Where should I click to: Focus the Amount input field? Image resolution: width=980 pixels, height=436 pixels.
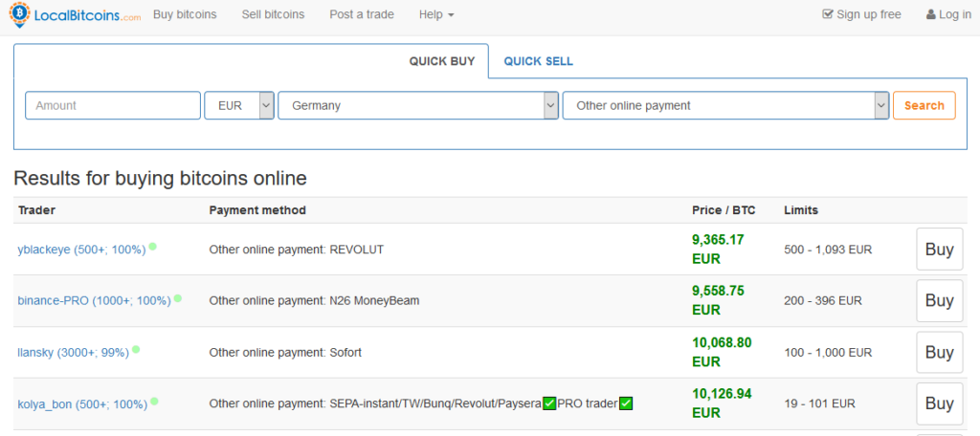(x=113, y=105)
